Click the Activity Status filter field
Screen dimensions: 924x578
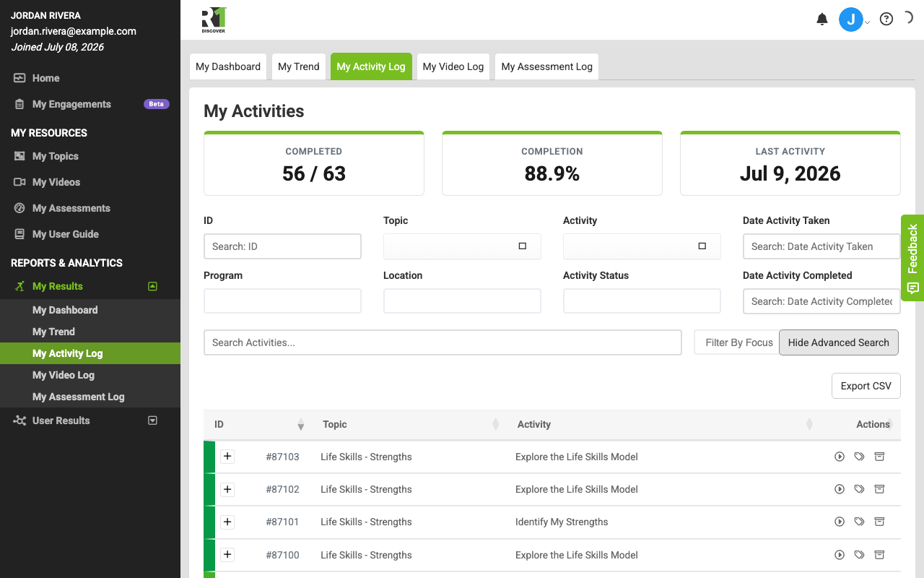pyautogui.click(x=642, y=301)
